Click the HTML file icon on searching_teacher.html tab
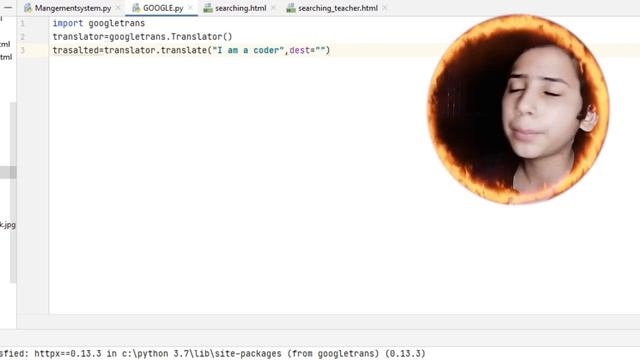 [291, 8]
